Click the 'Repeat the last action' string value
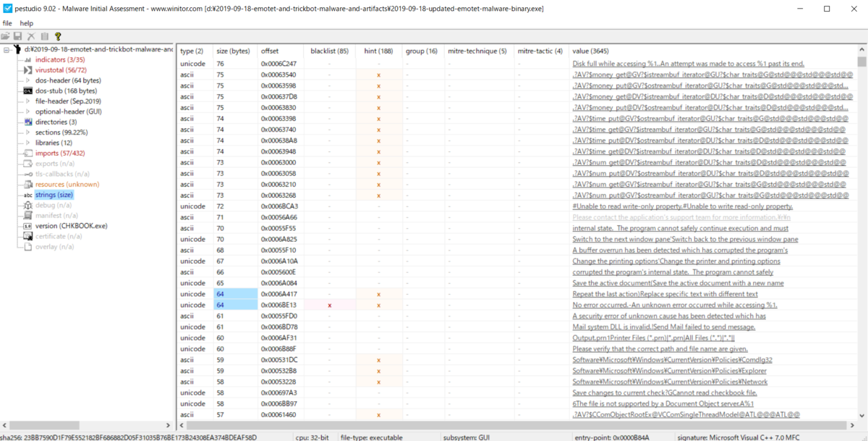The width and height of the screenshot is (868, 441). pos(665,294)
